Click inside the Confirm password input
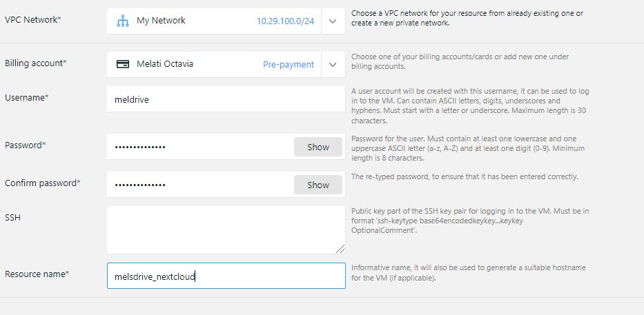 pos(200,185)
